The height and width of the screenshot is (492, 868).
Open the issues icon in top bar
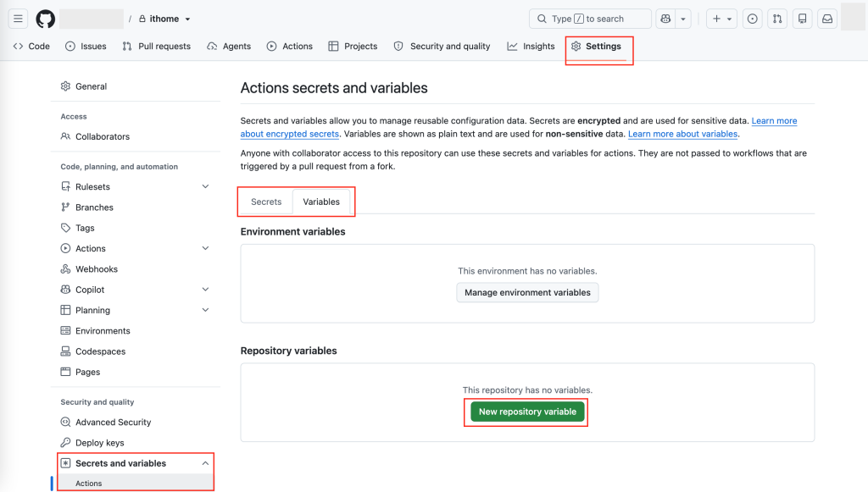pyautogui.click(x=753, y=19)
